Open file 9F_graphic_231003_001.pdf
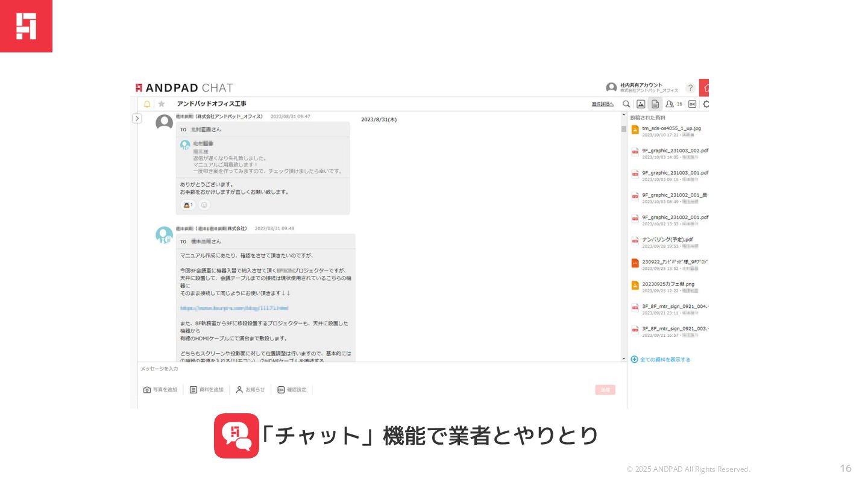 [x=675, y=173]
